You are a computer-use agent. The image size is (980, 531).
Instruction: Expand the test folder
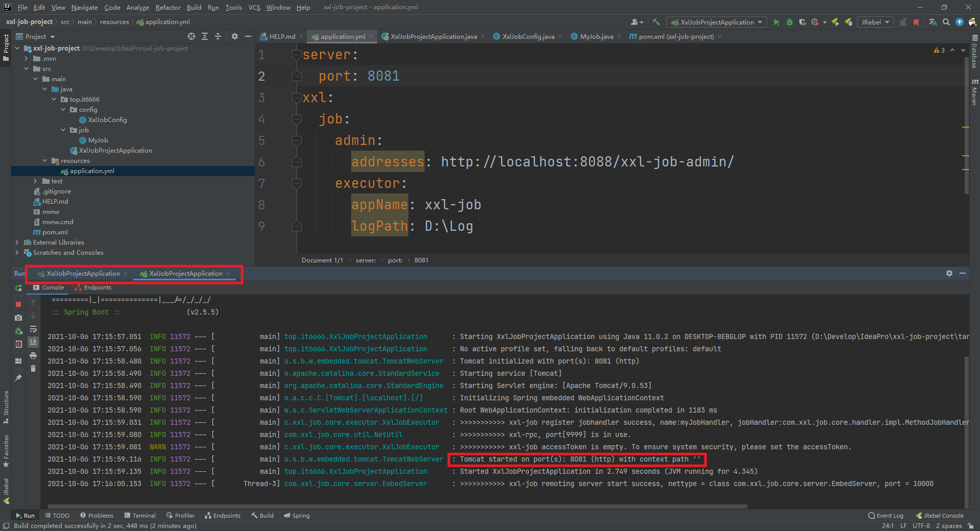pos(35,181)
